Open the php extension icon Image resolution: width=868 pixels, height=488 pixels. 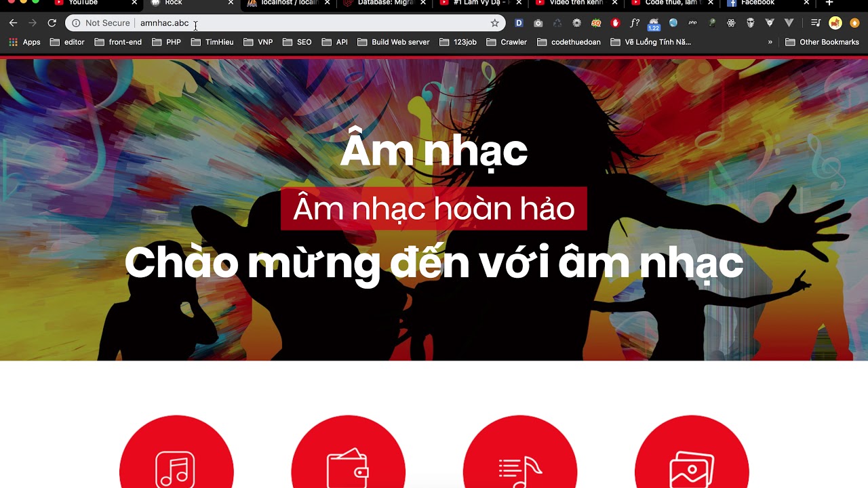pos(692,23)
